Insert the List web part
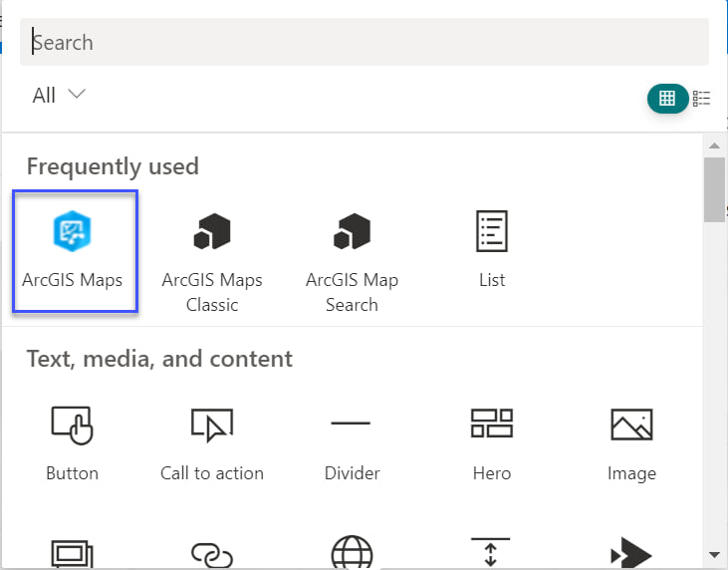This screenshot has height=570, width=728. pyautogui.click(x=492, y=250)
